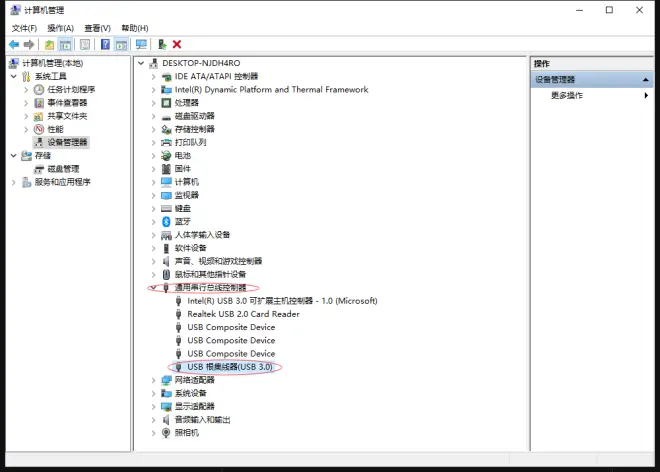
Task: Click the blue Help question mark icon
Action: click(105, 45)
